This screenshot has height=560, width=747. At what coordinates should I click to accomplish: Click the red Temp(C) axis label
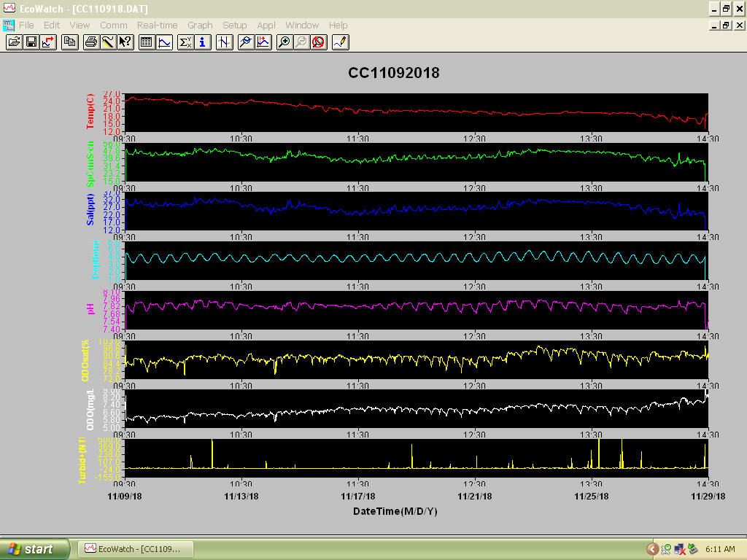coord(90,112)
